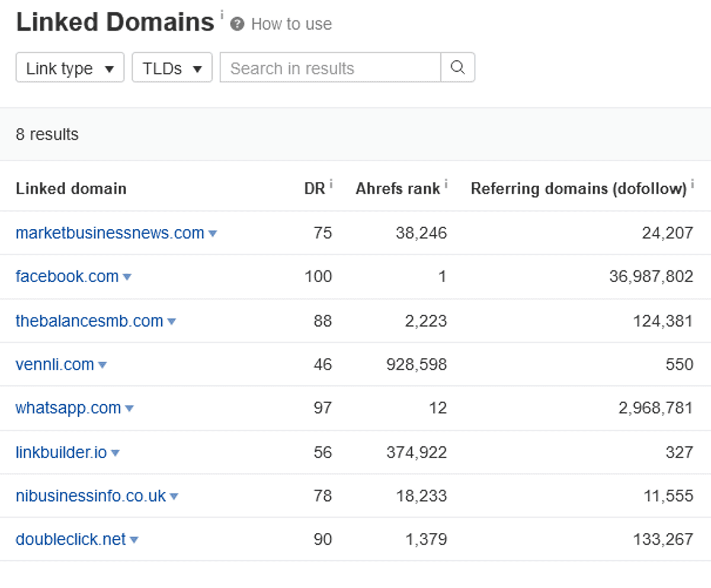
Task: Expand arrow next to vennli.com
Action: pyautogui.click(x=102, y=365)
